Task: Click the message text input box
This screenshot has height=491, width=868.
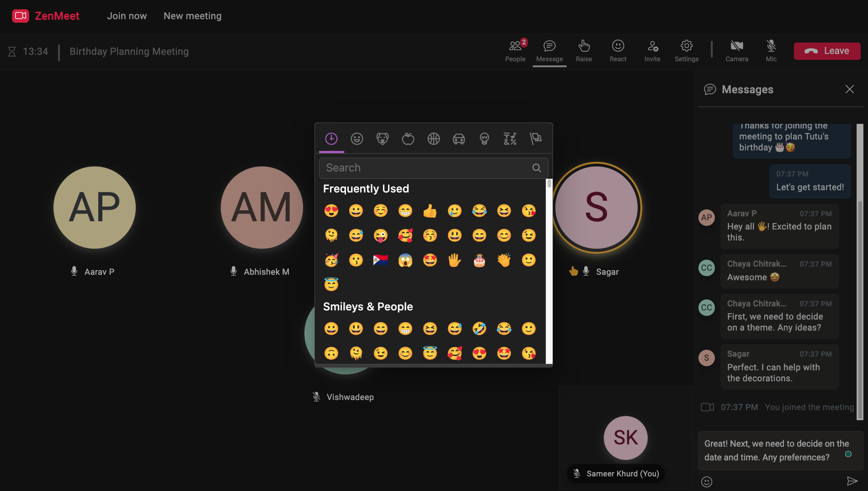Action: (780, 451)
